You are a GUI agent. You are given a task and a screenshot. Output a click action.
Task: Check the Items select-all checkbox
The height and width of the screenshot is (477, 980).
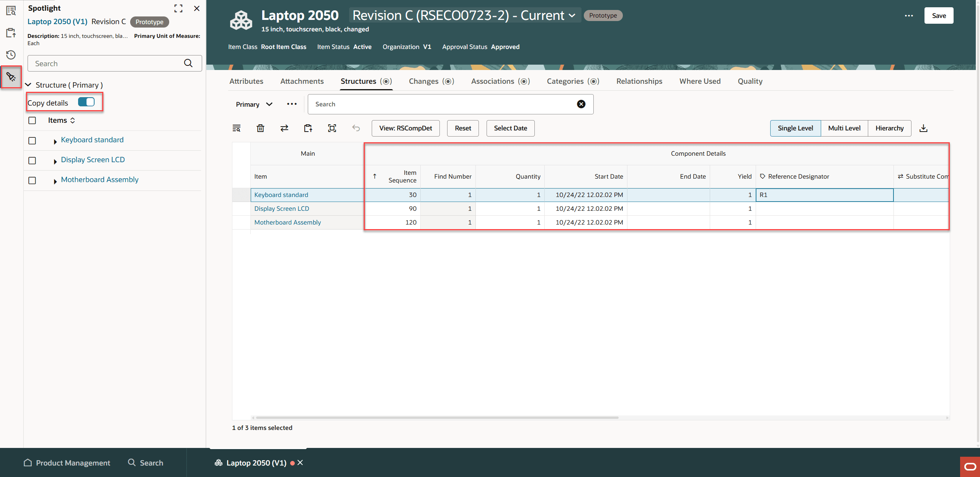click(x=32, y=120)
